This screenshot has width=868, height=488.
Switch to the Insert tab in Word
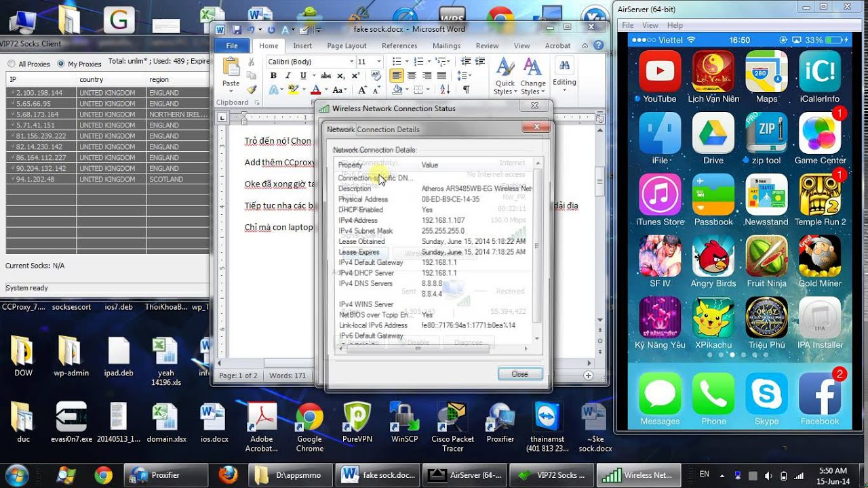[x=302, y=46]
